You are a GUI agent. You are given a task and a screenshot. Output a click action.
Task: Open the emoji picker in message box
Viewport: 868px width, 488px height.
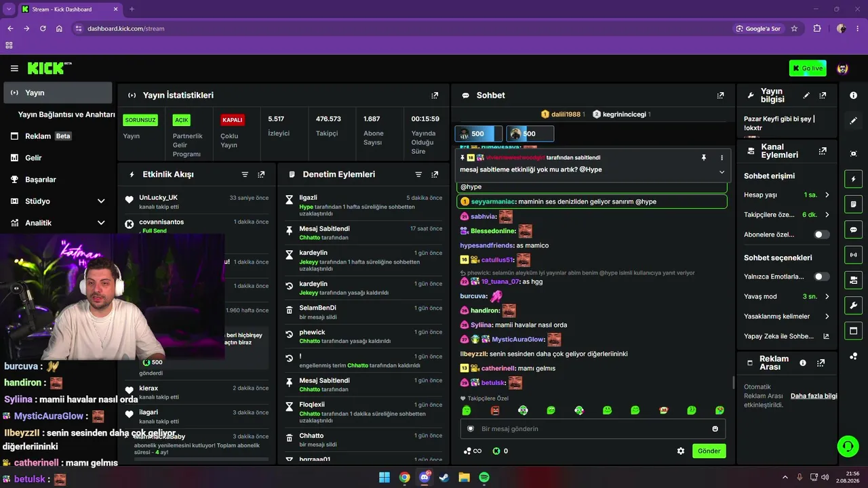tap(715, 429)
